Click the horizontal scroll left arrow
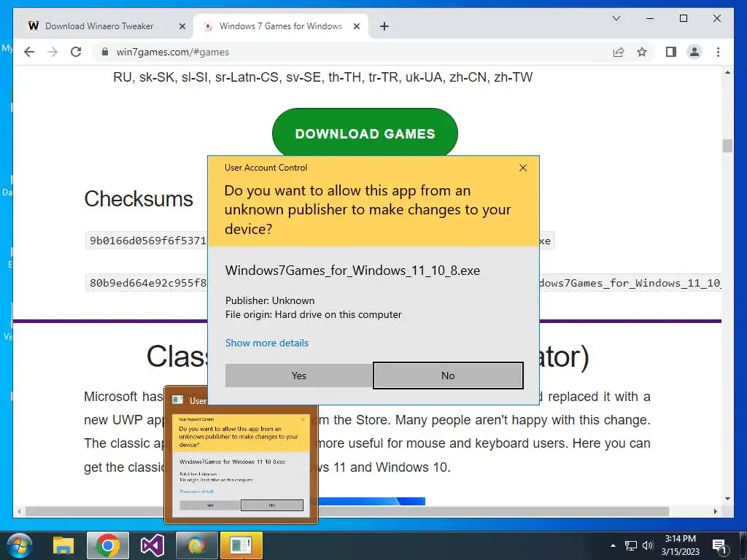 (19, 511)
